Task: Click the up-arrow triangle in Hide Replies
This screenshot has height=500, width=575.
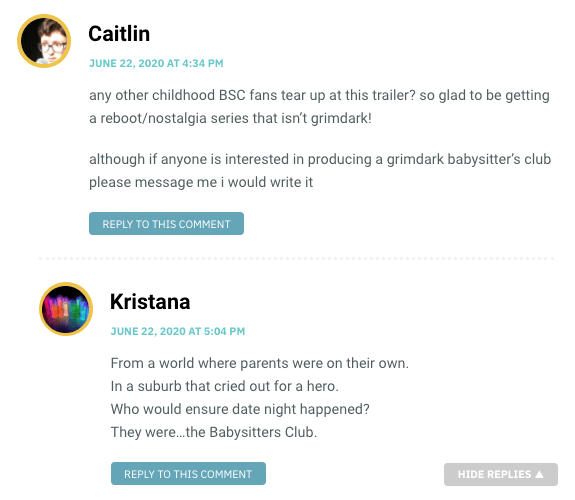Action: [x=539, y=474]
